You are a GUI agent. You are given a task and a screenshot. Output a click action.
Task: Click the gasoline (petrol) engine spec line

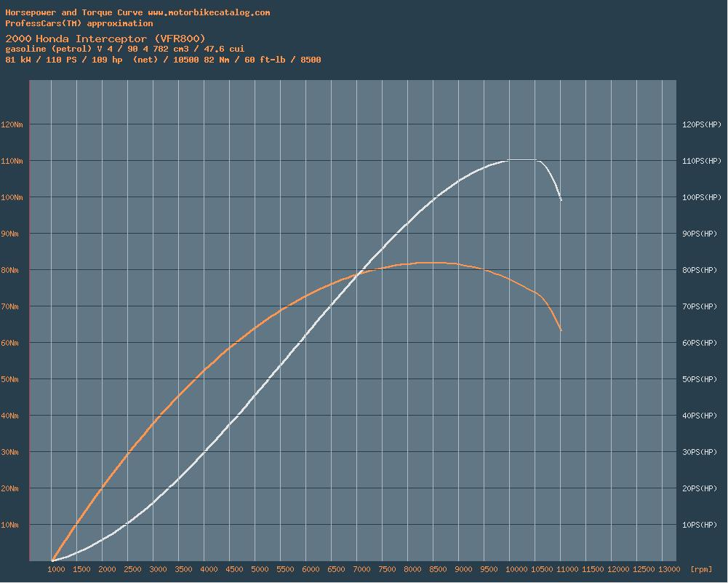124,49
